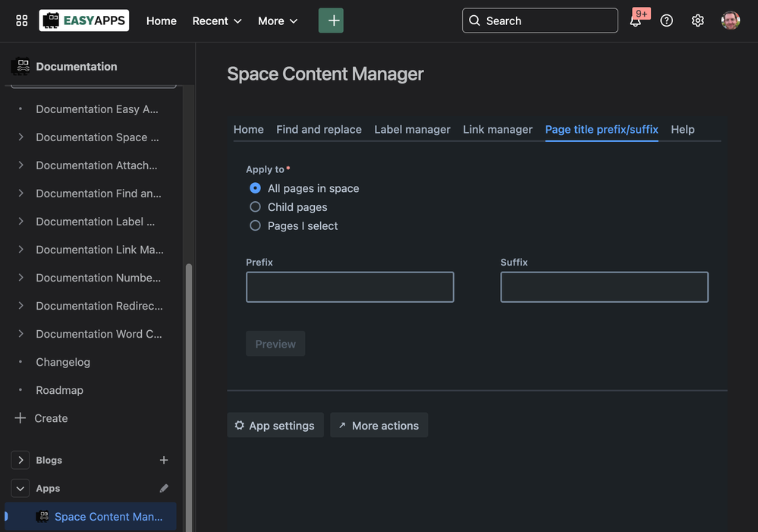Screen dimensions: 758x532
Task: Expand the Documentation Link Ma... tree item
Action: 20,249
